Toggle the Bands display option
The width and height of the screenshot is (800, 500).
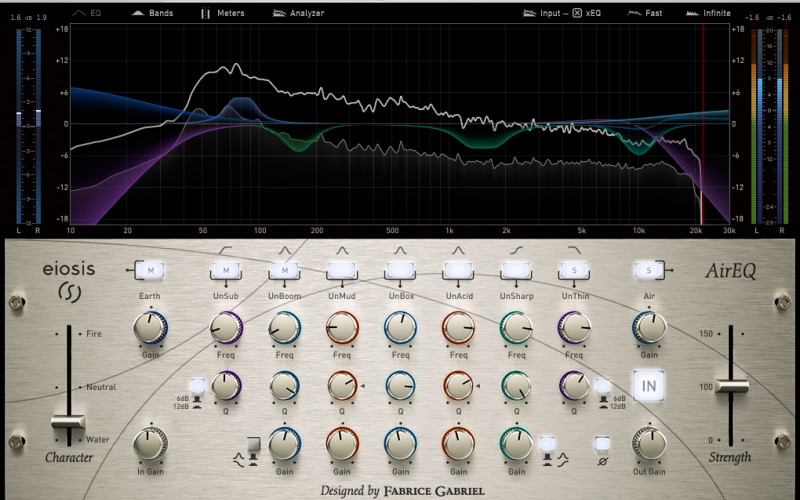[x=152, y=13]
